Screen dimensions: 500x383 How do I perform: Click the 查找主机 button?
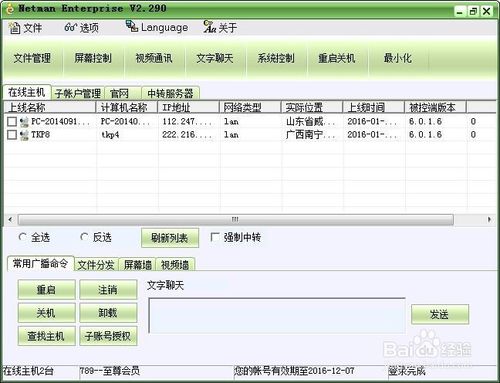click(46, 336)
